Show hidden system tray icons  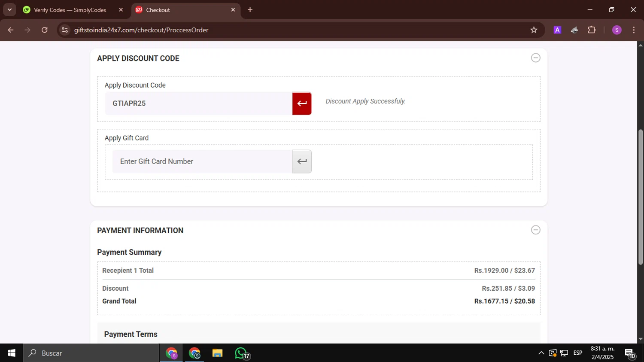click(x=541, y=353)
